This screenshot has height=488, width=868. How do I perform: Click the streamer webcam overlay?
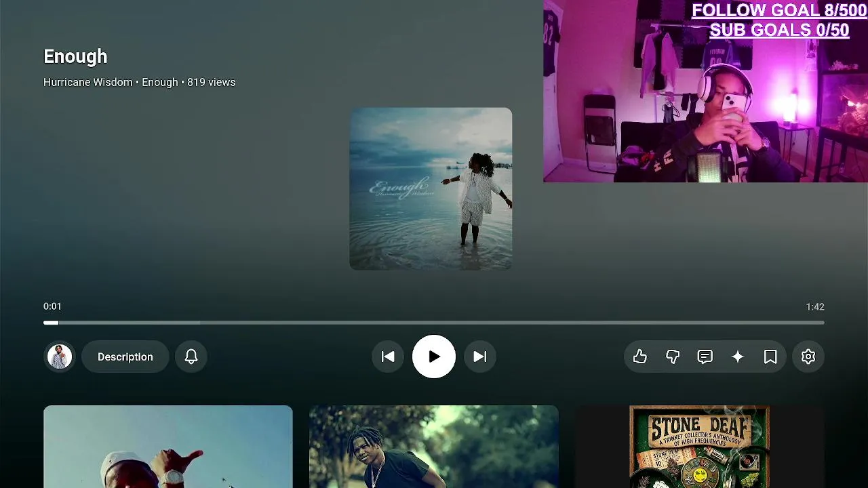coord(705,91)
